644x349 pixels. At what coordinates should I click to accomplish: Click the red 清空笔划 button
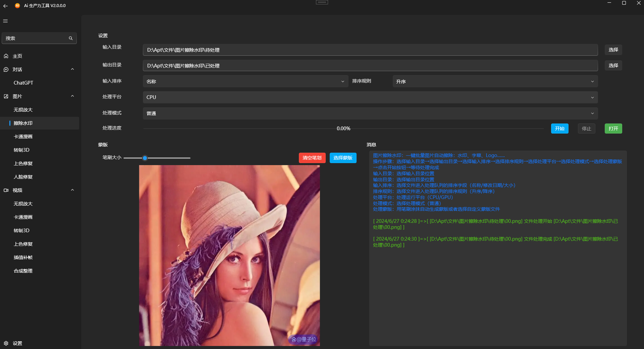pos(312,158)
